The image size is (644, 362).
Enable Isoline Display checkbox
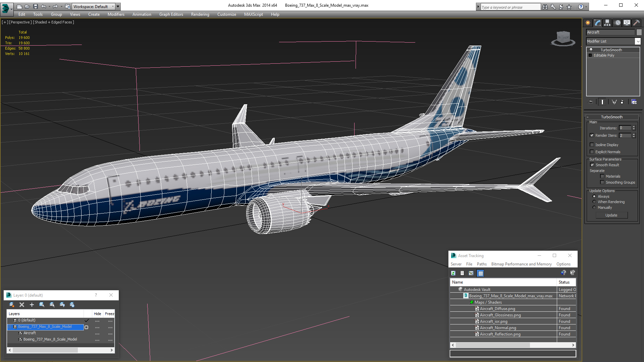592,145
